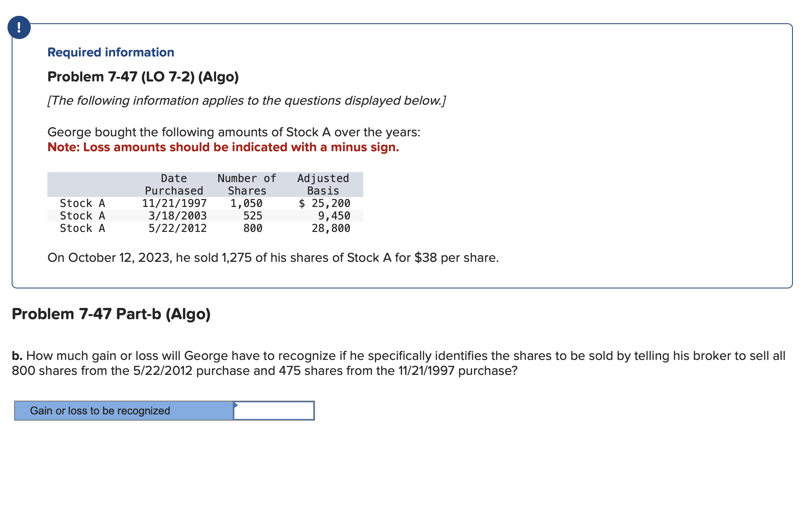Click the 'Required information' heading
This screenshot has height=532, width=812.
coord(111,52)
